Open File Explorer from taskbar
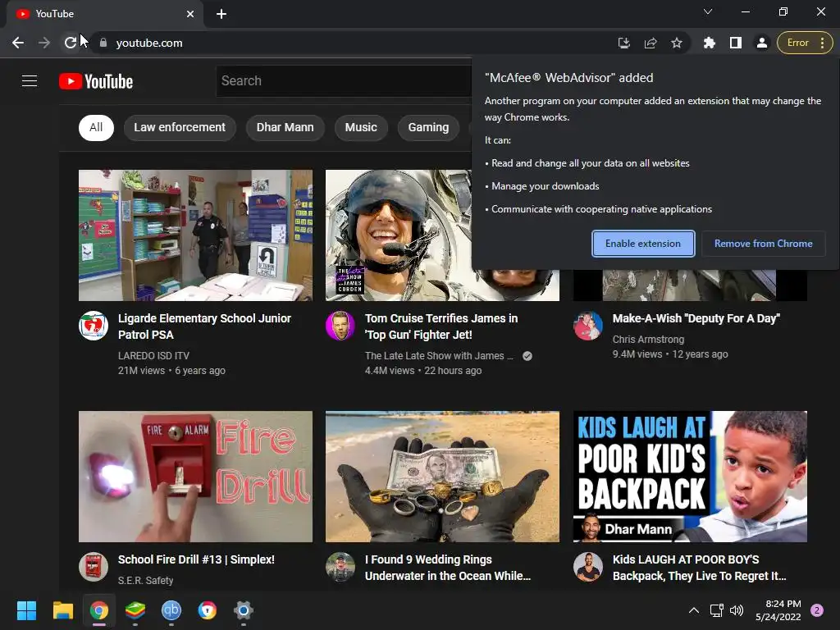The width and height of the screenshot is (840, 630). (62, 610)
